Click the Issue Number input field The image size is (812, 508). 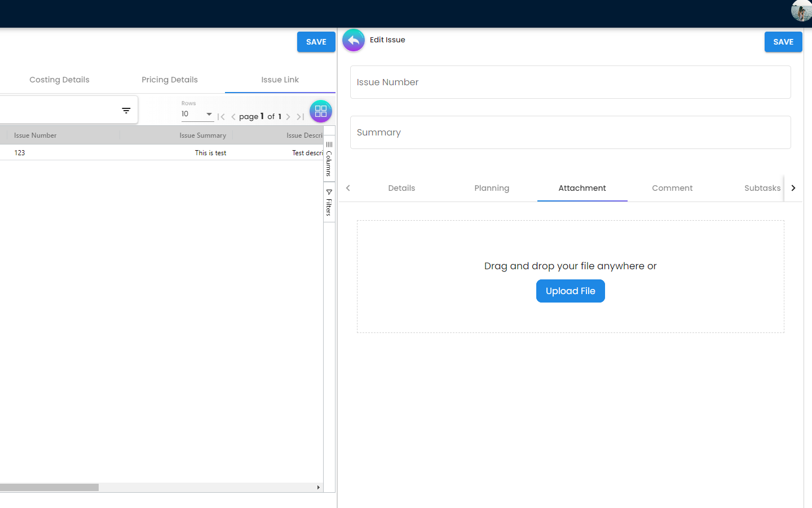[x=570, y=82]
